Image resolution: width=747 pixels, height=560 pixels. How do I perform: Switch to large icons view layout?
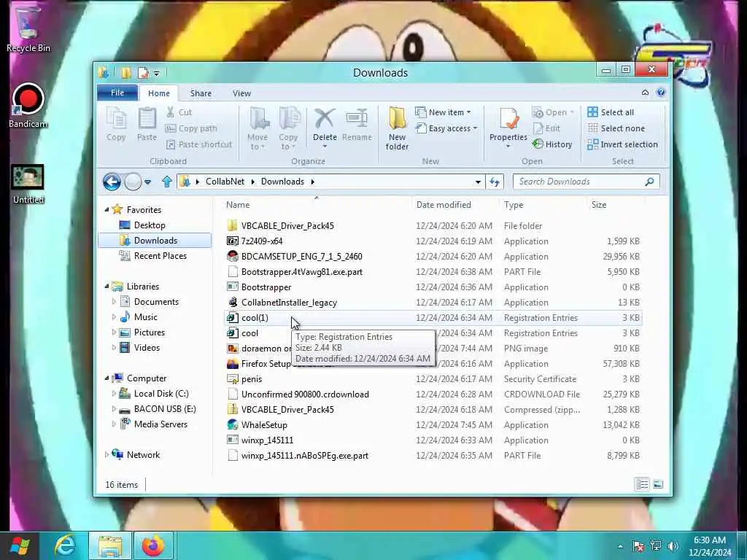coord(658,485)
